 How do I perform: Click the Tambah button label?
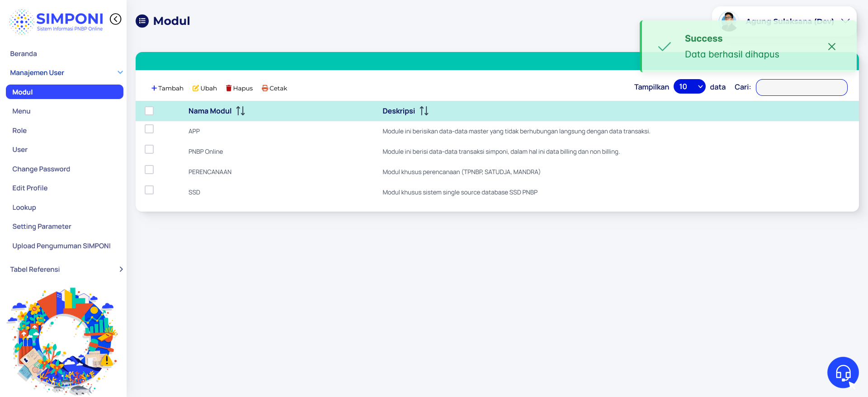[171, 88]
